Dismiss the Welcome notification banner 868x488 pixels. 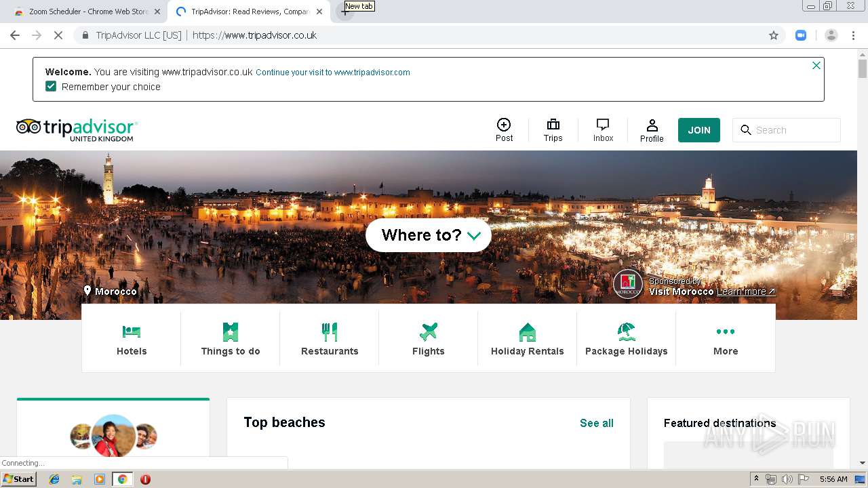pos(816,66)
